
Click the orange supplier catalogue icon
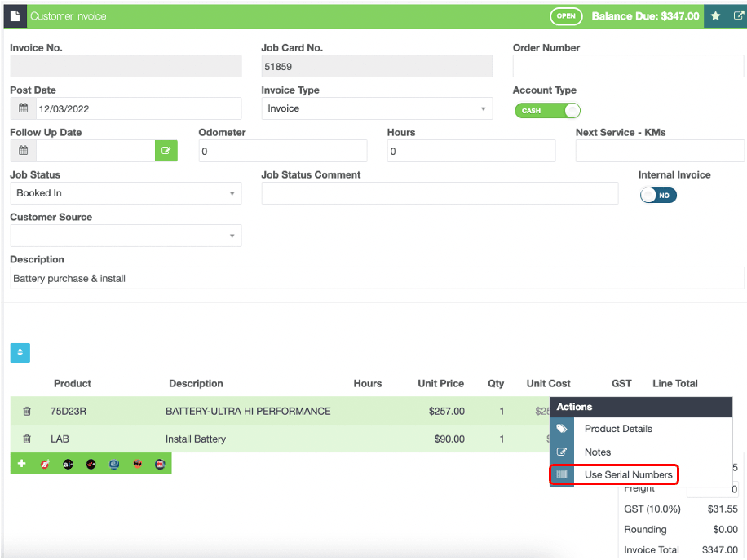coord(137,464)
